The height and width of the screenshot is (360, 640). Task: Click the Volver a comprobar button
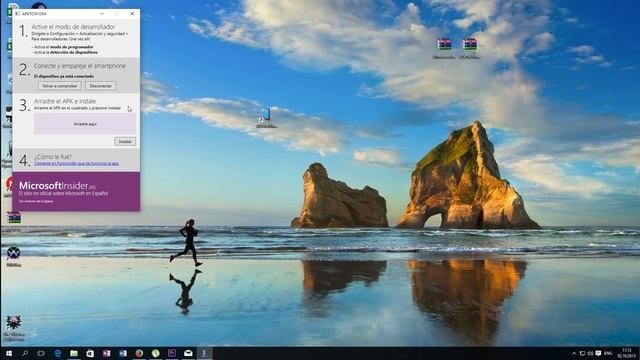pyautogui.click(x=60, y=86)
